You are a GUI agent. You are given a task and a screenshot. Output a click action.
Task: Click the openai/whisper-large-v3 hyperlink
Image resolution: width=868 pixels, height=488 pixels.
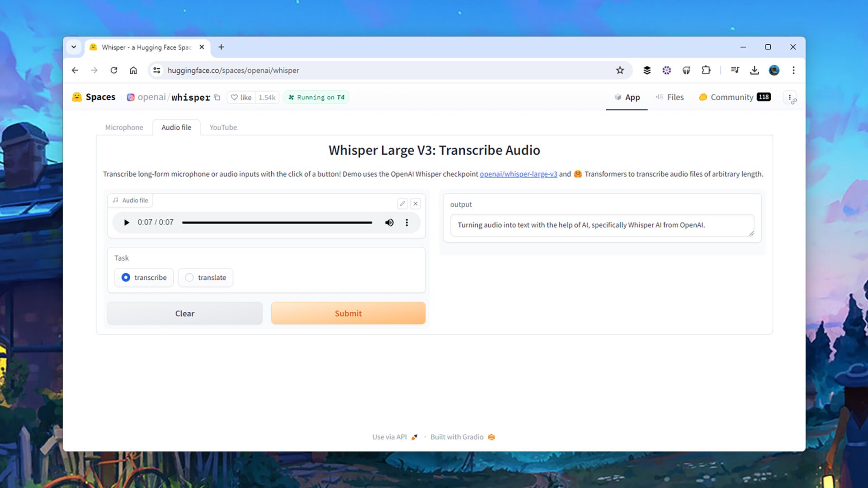(518, 174)
